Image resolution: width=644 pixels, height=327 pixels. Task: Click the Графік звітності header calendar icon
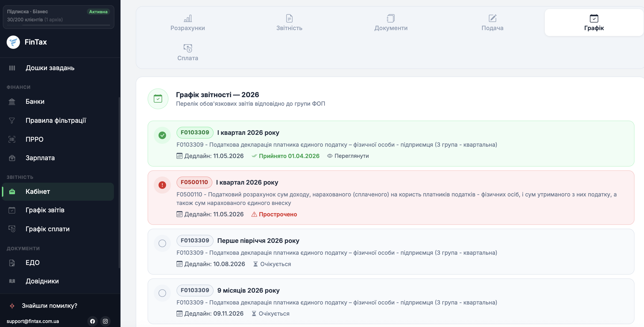[x=158, y=99]
